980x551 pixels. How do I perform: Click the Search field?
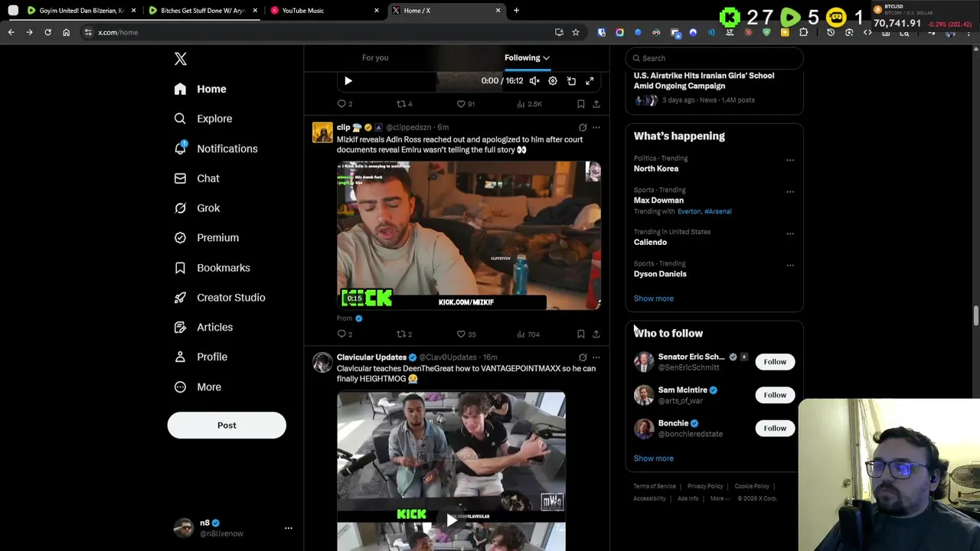coord(714,58)
